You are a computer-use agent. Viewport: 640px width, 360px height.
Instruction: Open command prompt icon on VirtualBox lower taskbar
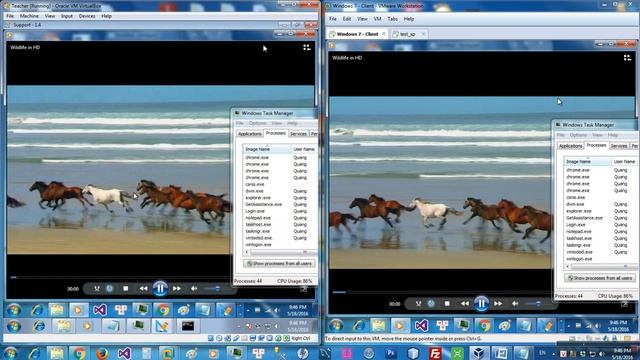coord(188,326)
